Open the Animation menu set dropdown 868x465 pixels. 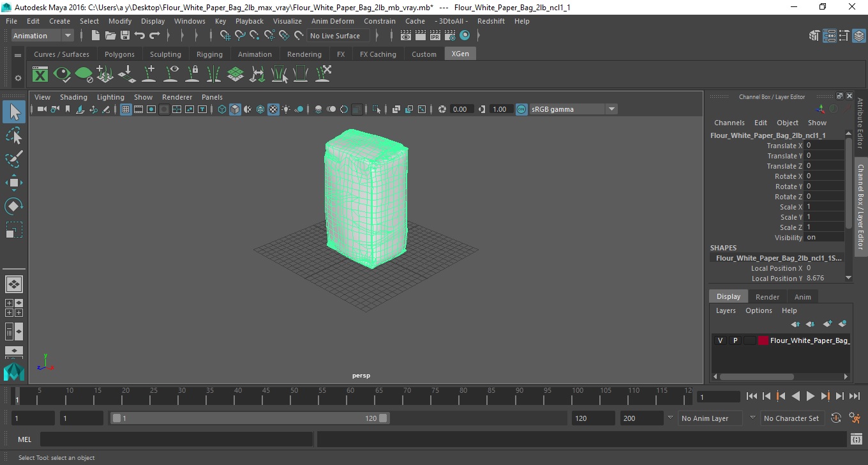[x=42, y=36]
